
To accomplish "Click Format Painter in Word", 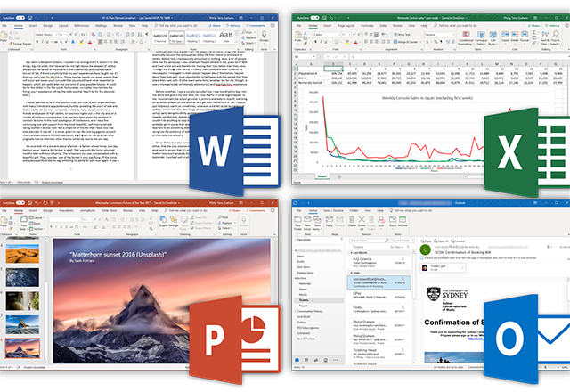I will click(x=21, y=44).
